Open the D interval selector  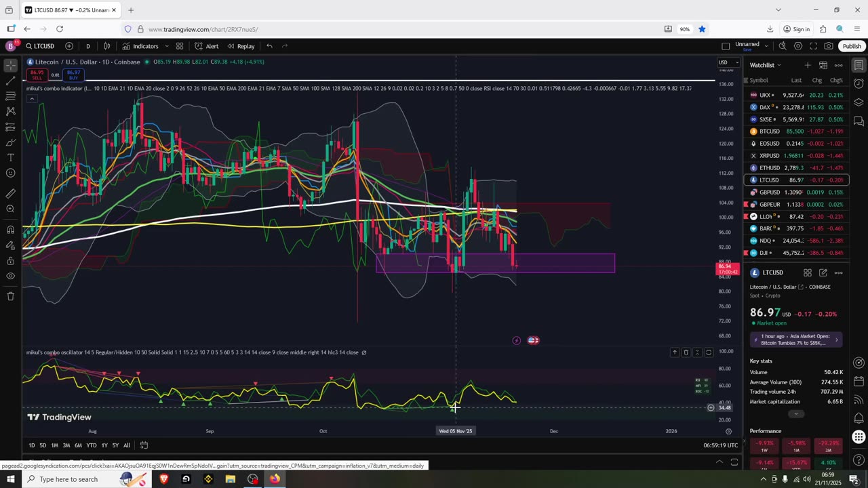coord(87,46)
